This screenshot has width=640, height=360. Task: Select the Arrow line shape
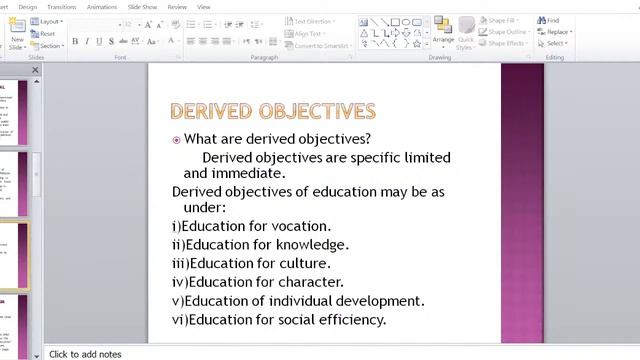click(384, 22)
